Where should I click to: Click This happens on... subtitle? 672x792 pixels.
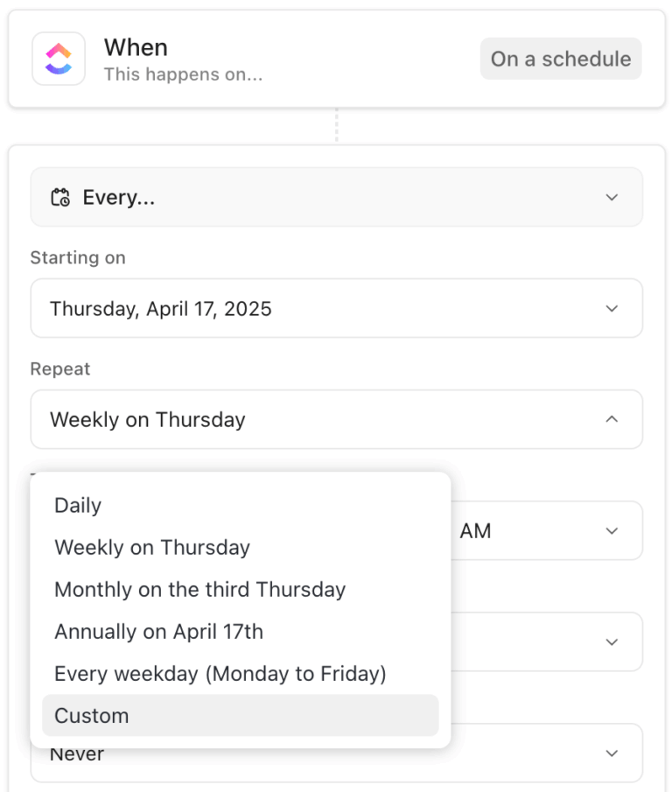[183, 74]
